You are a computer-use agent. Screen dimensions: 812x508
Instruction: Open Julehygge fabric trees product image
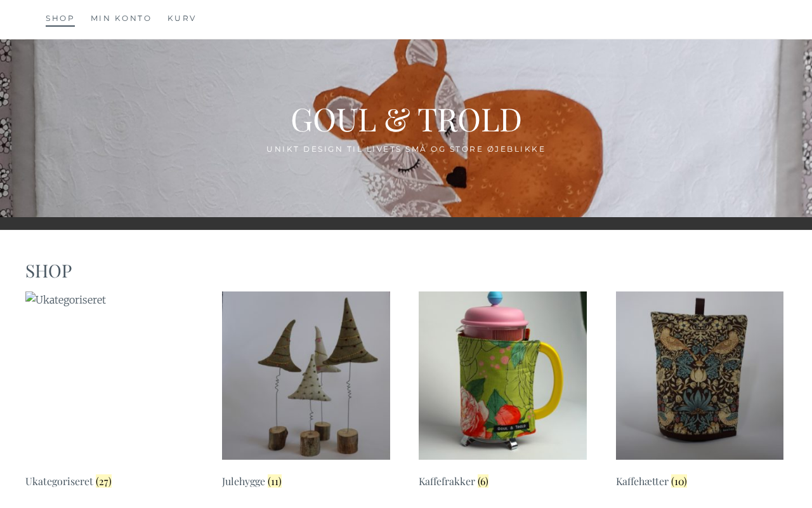306,375
